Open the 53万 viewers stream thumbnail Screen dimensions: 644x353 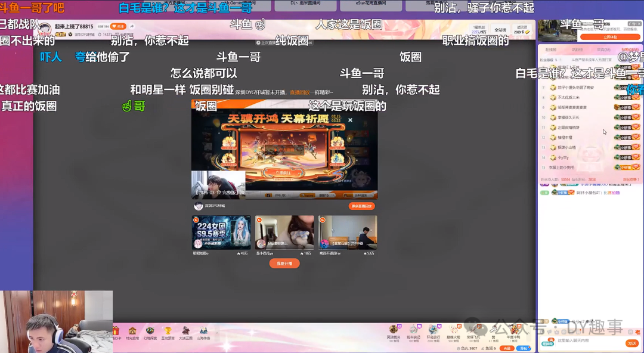[348, 233]
